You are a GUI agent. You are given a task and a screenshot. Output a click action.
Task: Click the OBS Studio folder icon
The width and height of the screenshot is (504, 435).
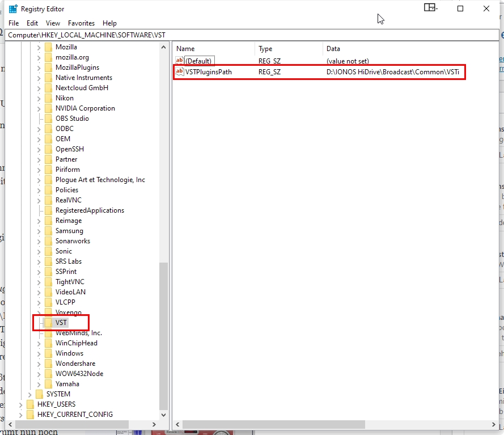tap(49, 119)
